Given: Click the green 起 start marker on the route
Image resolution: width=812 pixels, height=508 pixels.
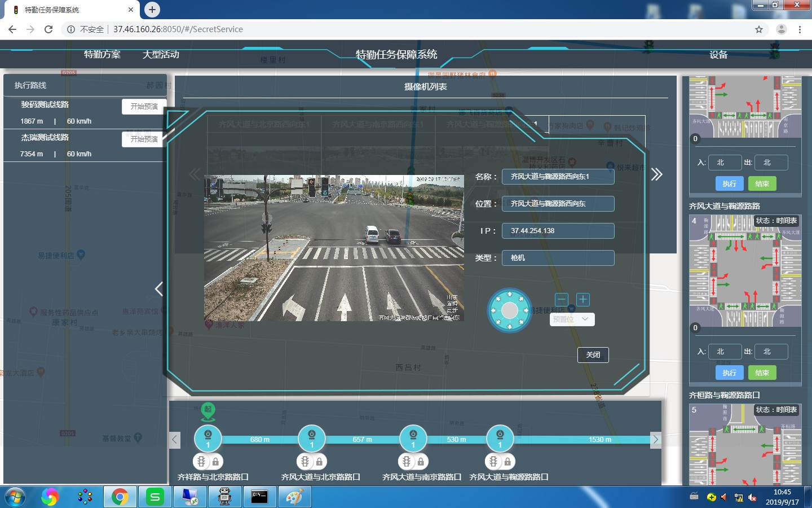Looking at the screenshot, I should [x=208, y=411].
